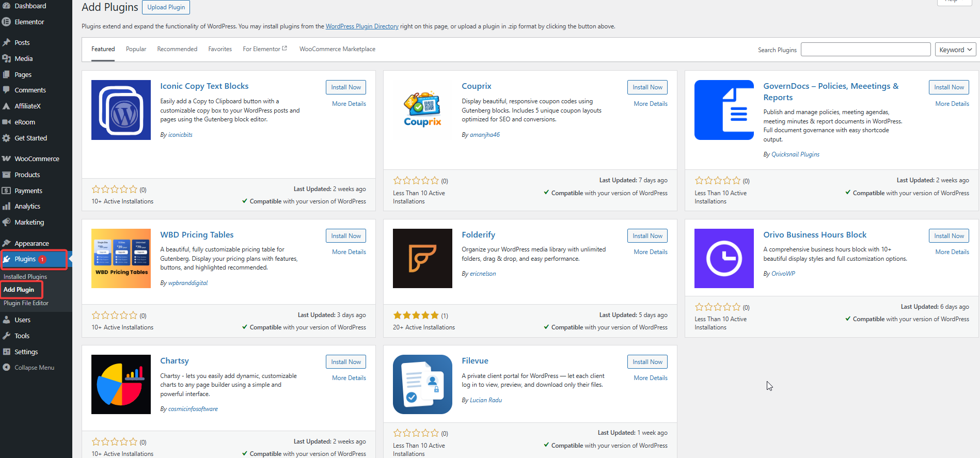Click the Folderify five-star rating

pos(416,315)
